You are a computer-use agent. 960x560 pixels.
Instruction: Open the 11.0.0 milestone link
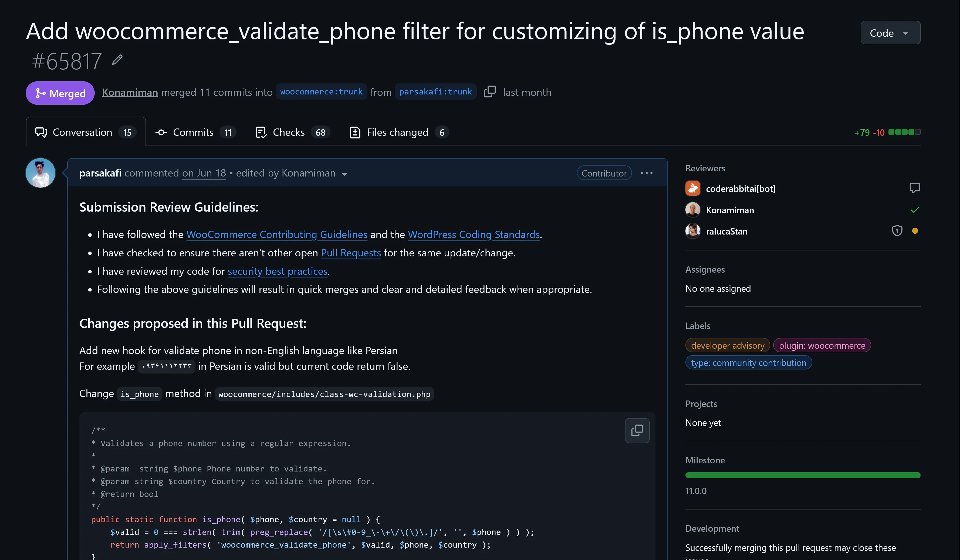point(696,491)
